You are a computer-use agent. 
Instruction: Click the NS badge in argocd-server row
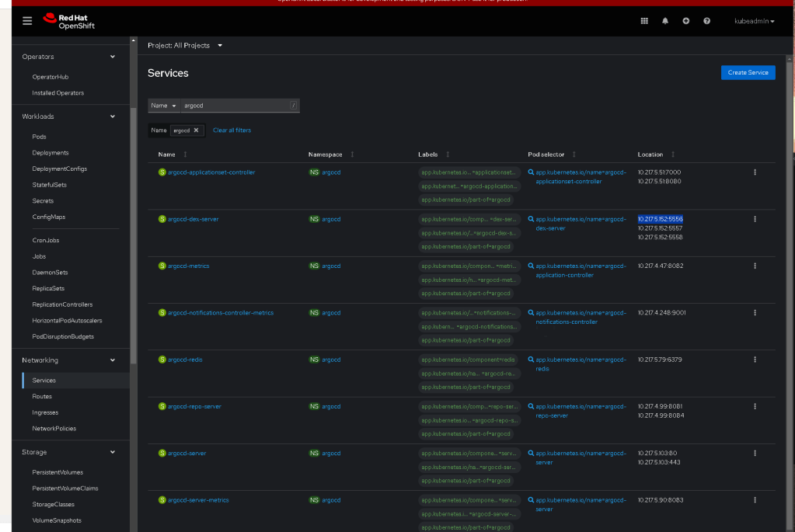tap(315, 453)
